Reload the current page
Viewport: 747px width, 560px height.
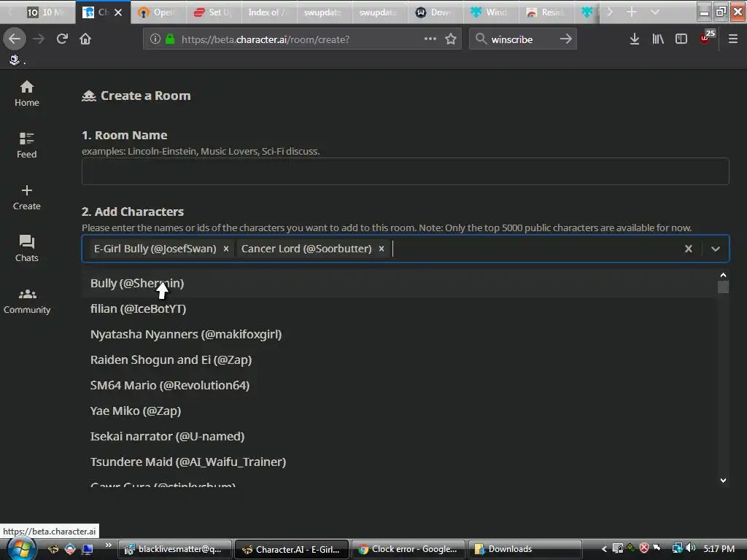62,39
